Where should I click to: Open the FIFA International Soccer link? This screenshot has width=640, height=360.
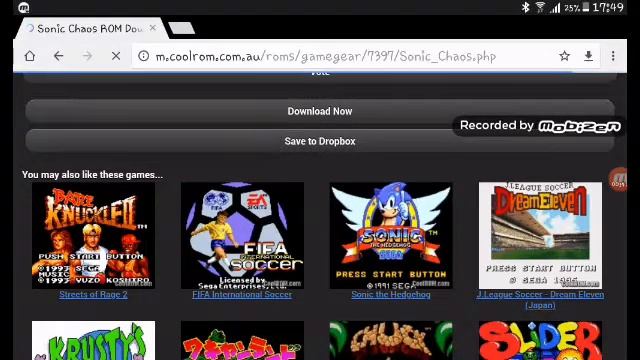click(x=242, y=295)
